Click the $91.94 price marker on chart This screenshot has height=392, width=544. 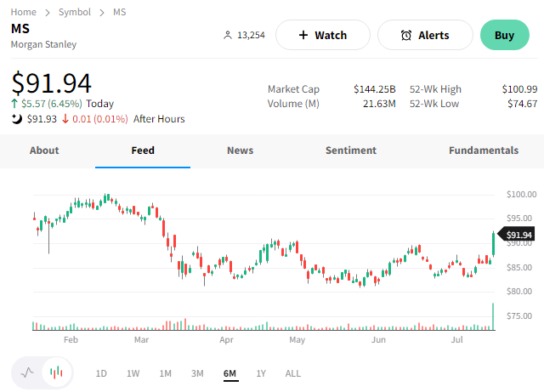pos(518,235)
